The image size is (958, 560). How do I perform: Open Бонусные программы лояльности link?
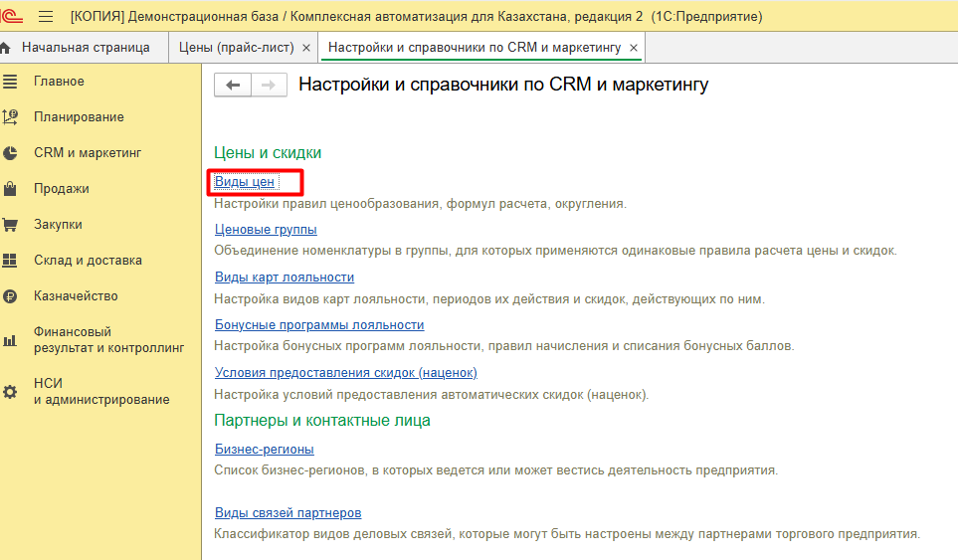319,325
